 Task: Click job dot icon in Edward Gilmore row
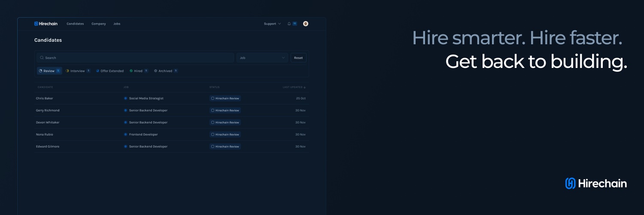(125, 147)
